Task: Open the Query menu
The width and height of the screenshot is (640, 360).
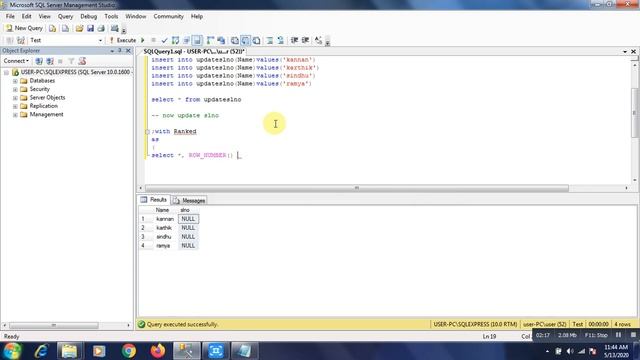Action: pos(65,16)
